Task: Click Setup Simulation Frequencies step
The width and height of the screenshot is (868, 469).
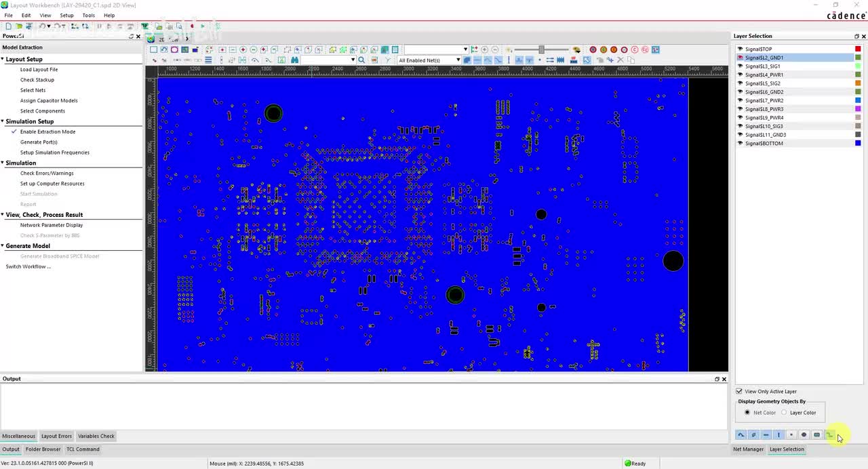Action: [55, 152]
